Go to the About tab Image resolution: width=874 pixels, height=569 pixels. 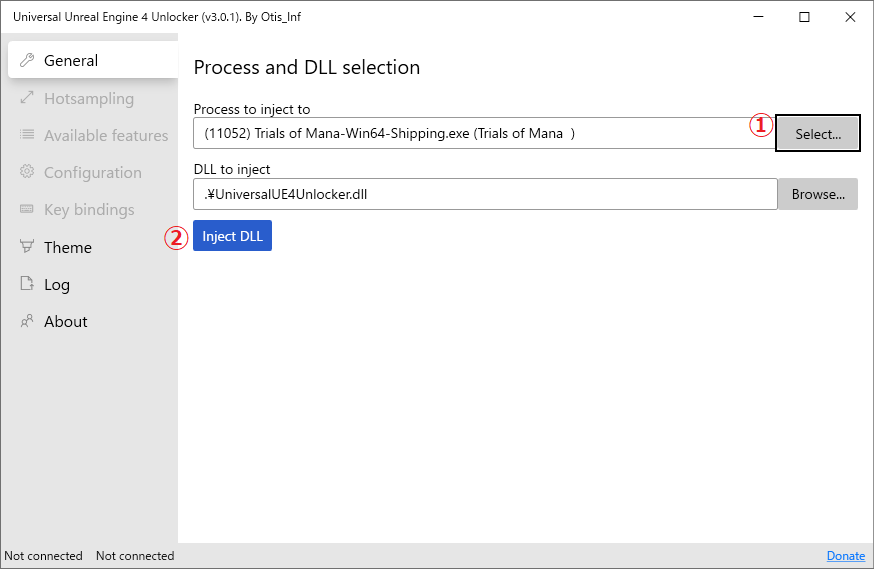[66, 321]
